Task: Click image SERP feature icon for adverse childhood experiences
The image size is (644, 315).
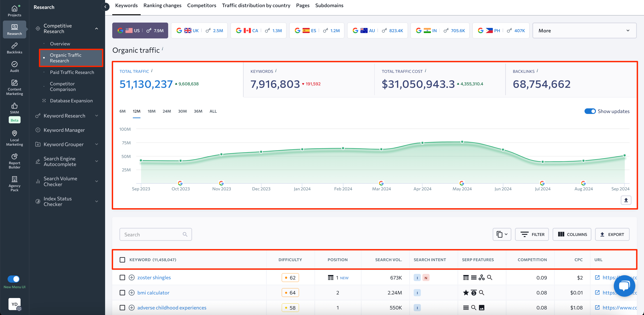Action: point(481,307)
